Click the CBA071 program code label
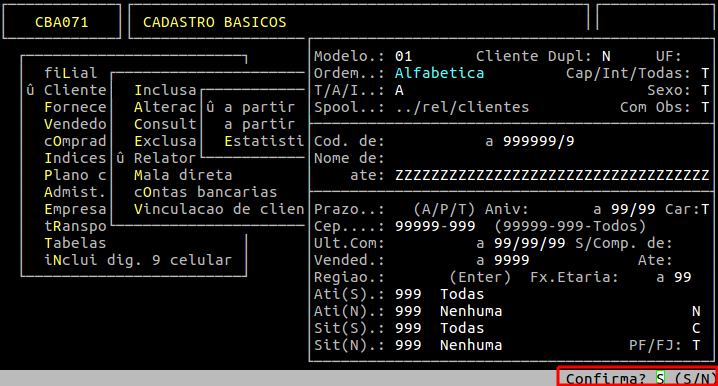 tap(61, 22)
